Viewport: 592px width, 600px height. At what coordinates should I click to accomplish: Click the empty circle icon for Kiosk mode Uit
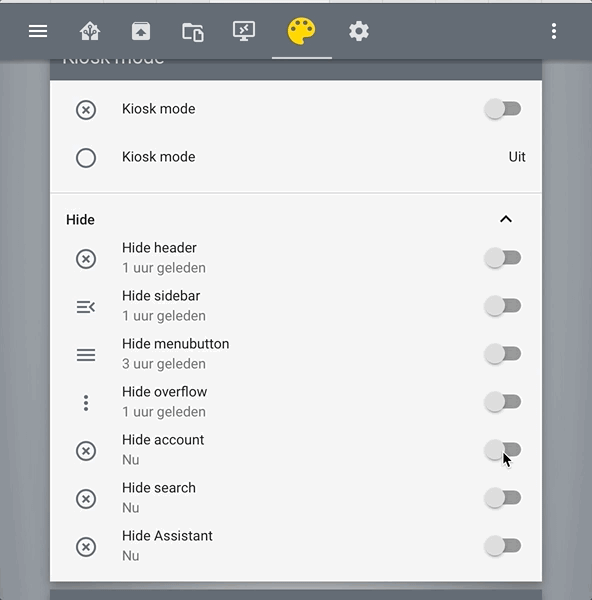[86, 158]
